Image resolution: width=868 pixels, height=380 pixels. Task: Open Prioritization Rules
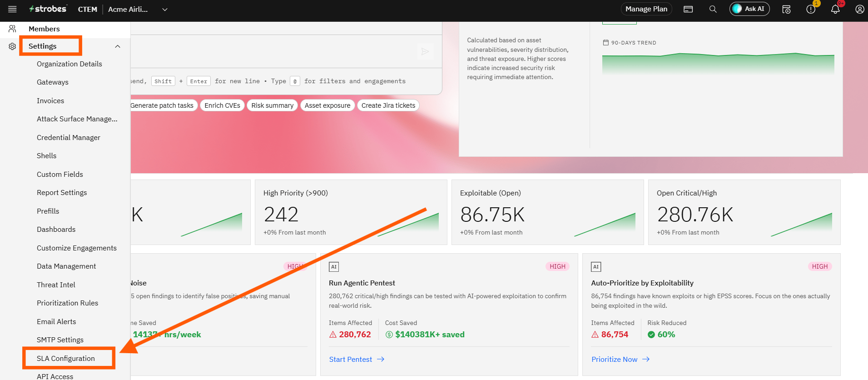click(x=68, y=303)
